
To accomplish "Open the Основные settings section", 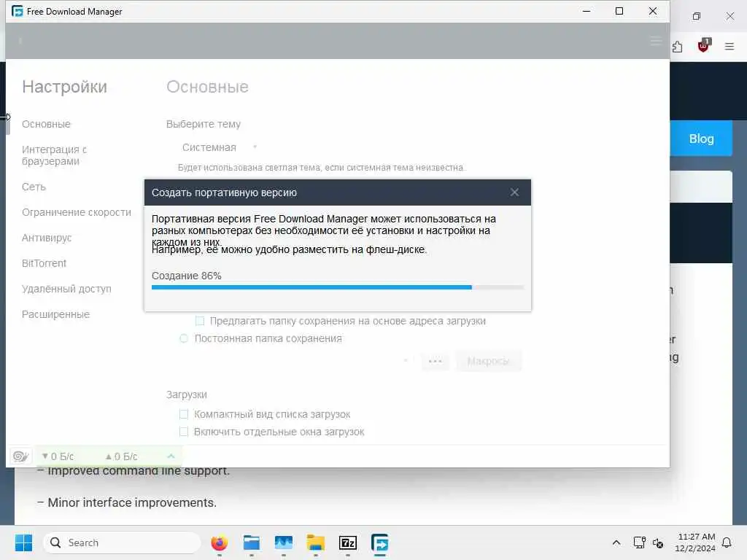I will point(46,124).
